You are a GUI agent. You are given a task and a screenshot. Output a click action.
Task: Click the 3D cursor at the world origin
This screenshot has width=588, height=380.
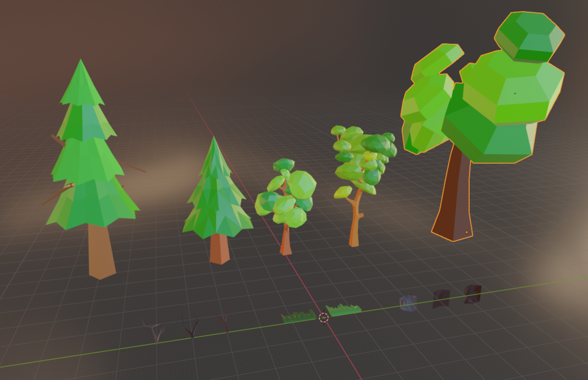[x=324, y=318]
